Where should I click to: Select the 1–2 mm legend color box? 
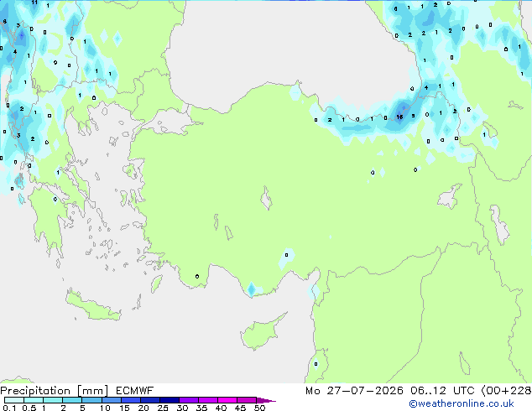click(x=53, y=400)
